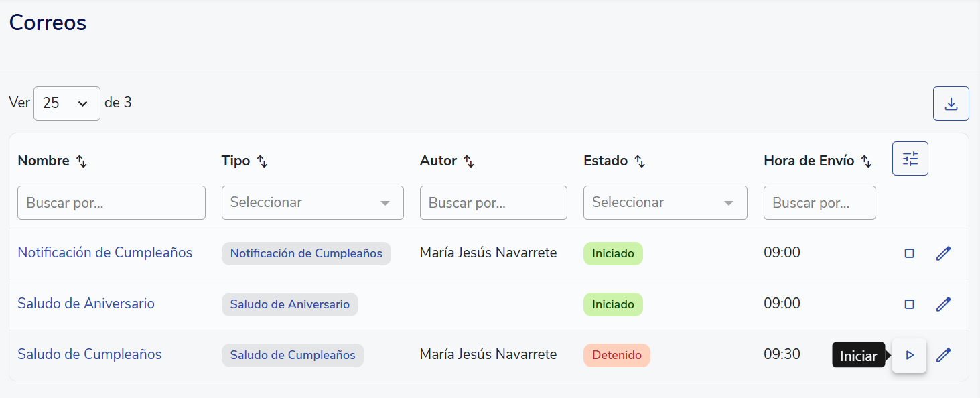
Task: Stop the Saludo de Aniversario email
Action: click(909, 304)
